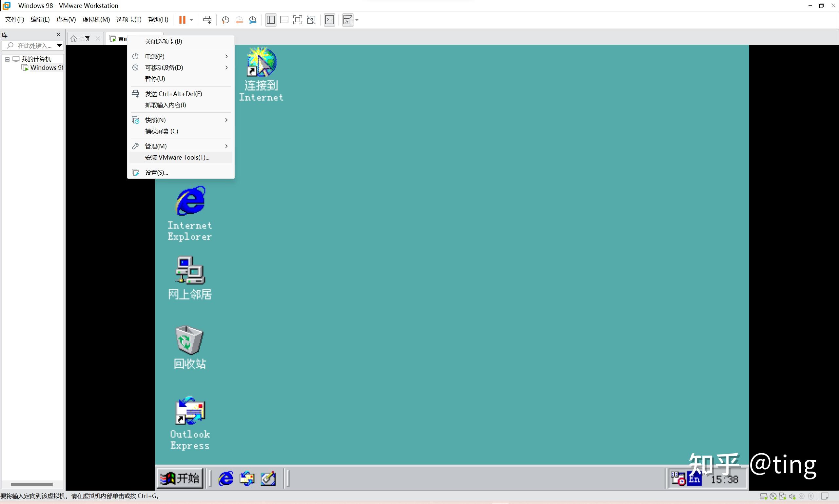This screenshot has width=839, height=504.
Task: Choose 暂停(U) from the context menu
Action: point(181,79)
